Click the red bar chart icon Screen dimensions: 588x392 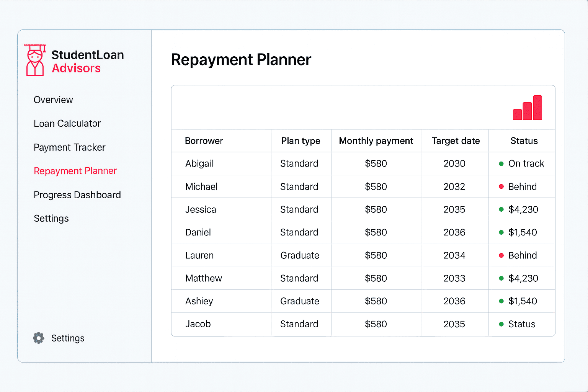(528, 108)
